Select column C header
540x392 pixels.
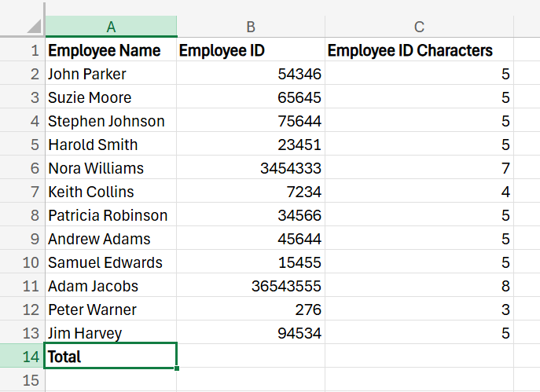419,27
